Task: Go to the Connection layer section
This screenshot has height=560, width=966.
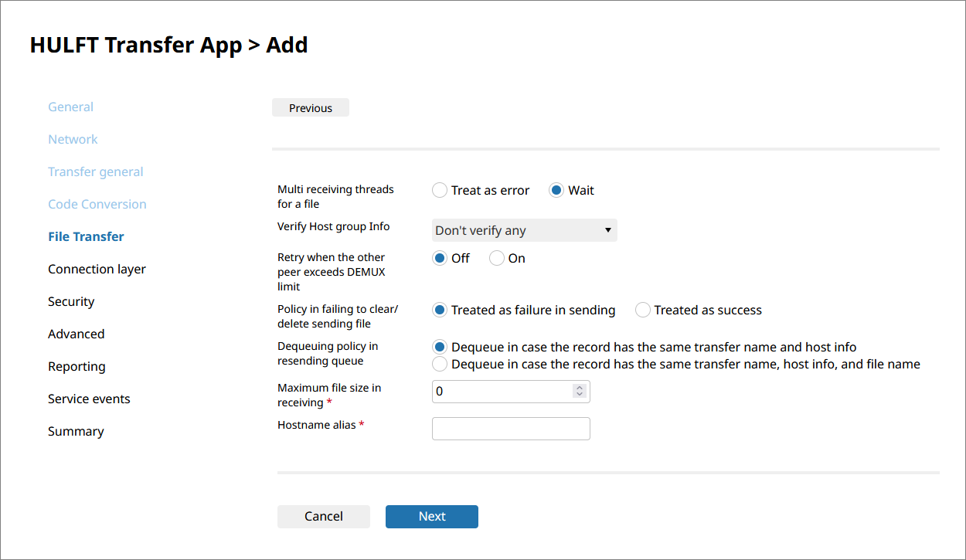Action: [x=97, y=269]
